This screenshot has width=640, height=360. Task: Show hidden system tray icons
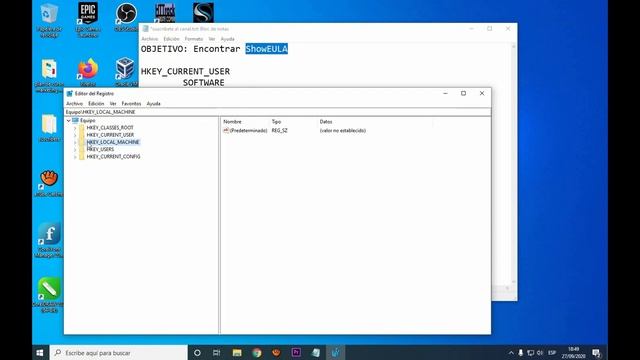511,353
